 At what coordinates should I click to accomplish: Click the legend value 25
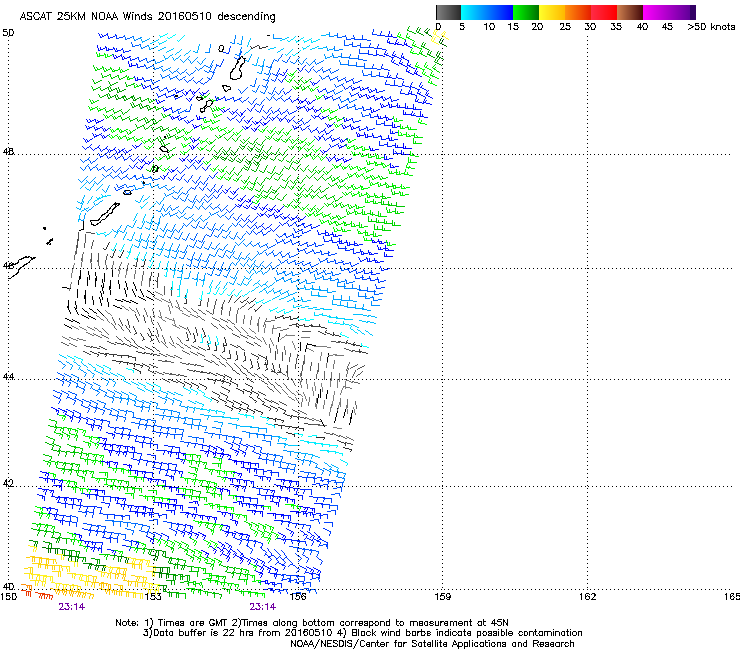click(565, 27)
